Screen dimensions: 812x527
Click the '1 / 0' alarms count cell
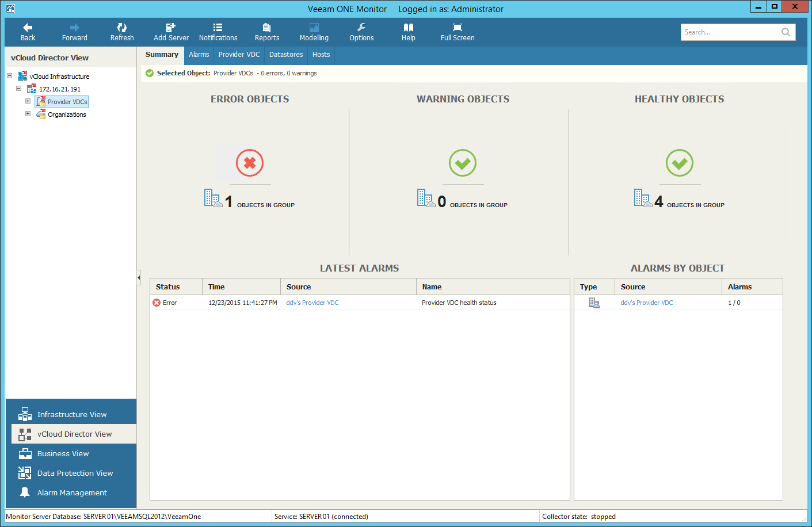coord(734,303)
